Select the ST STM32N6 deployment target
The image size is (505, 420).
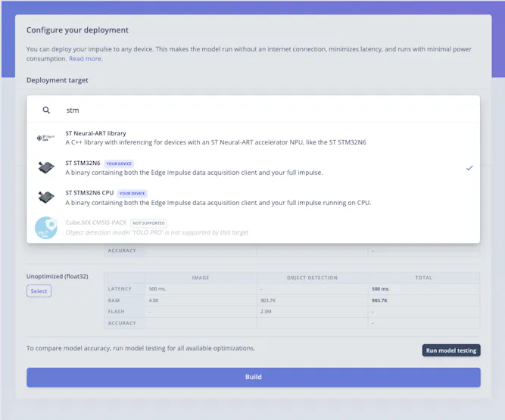pyautogui.click(x=253, y=168)
